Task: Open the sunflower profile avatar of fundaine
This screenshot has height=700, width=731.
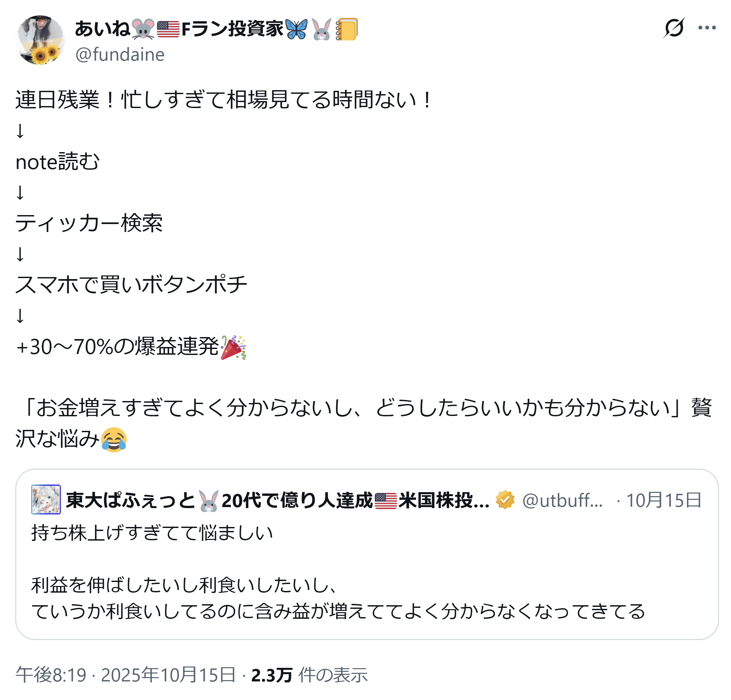Action: click(40, 40)
